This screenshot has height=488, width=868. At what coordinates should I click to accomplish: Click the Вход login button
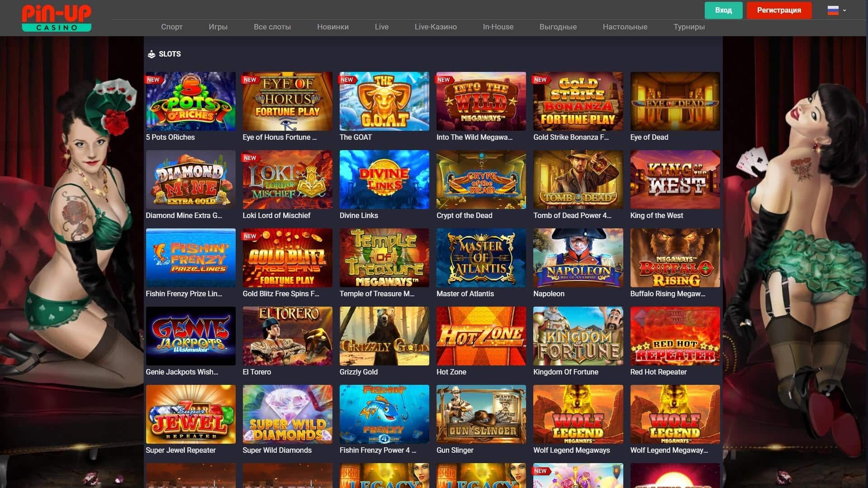[723, 10]
